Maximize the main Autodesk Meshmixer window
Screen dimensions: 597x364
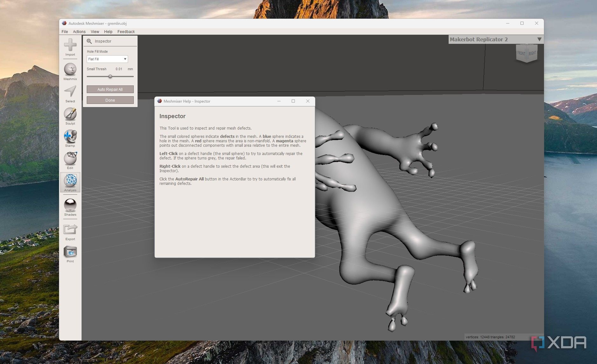522,23
